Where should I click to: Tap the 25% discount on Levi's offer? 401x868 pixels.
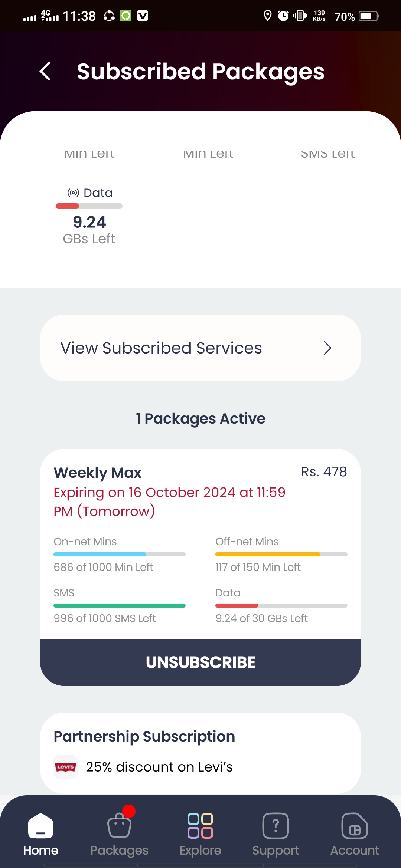[x=159, y=767]
